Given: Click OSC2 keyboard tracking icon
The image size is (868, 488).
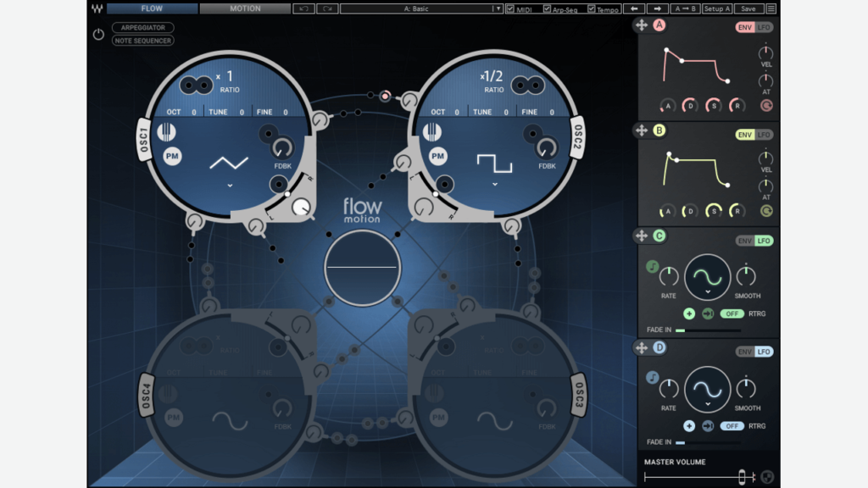Looking at the screenshot, I should [x=431, y=132].
